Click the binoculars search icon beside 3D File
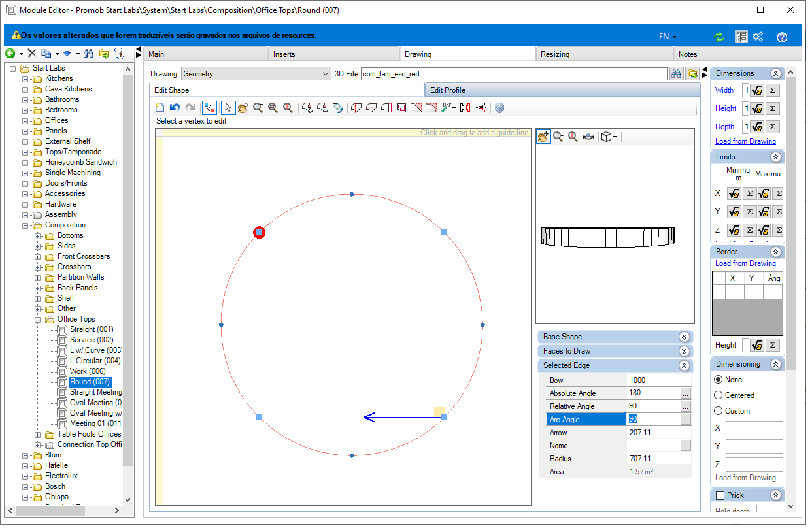This screenshot has height=530, width=812. click(x=677, y=74)
